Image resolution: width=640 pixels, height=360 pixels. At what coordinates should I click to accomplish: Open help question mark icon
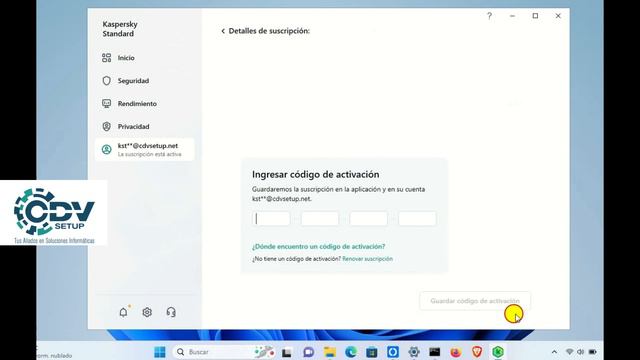pos(489,16)
